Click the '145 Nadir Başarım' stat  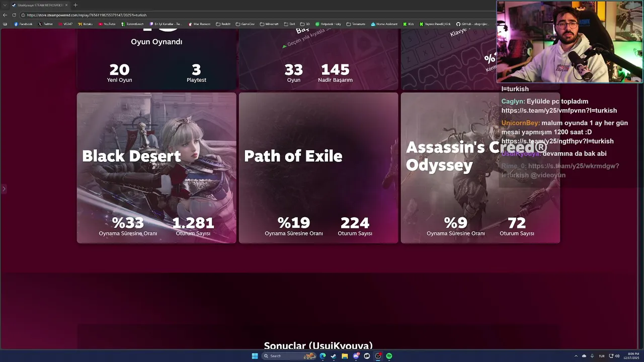tap(335, 72)
